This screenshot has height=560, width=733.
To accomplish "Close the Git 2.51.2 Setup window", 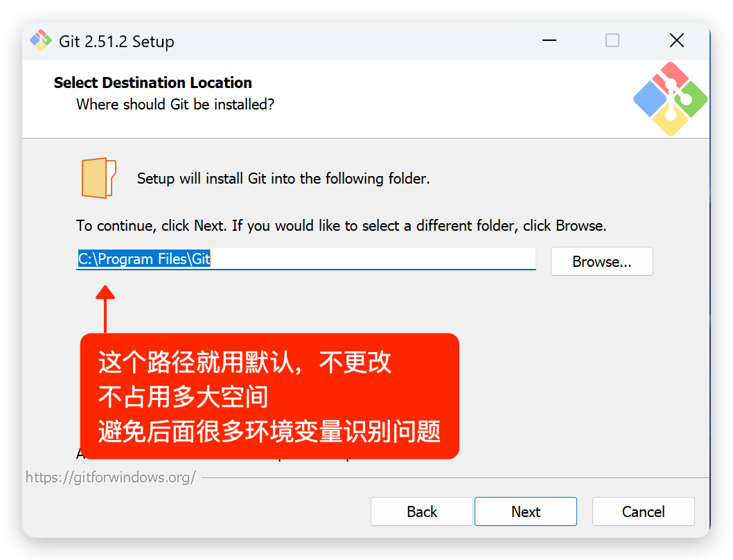I will click(676, 41).
